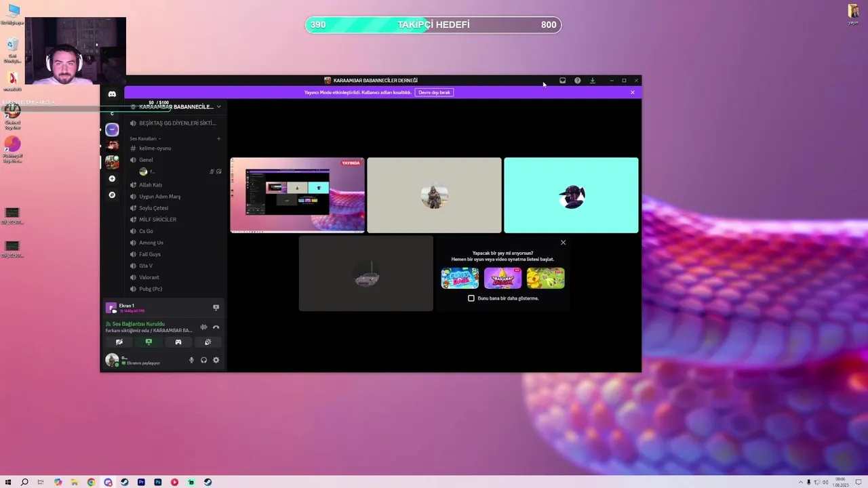Focus the dark gray car-avatar tile

366,273
